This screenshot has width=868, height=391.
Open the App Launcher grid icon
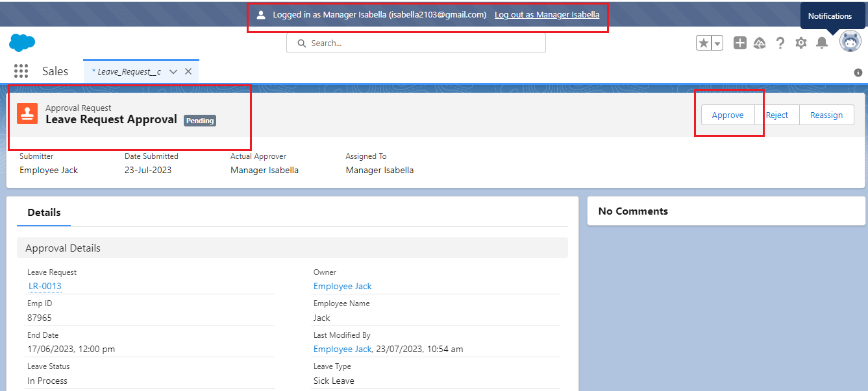21,71
